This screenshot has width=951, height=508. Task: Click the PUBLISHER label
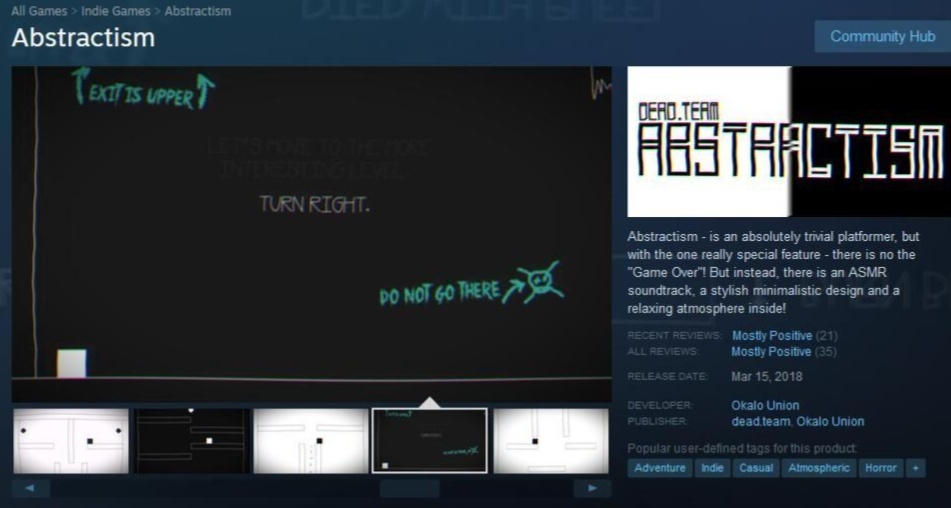(657, 421)
